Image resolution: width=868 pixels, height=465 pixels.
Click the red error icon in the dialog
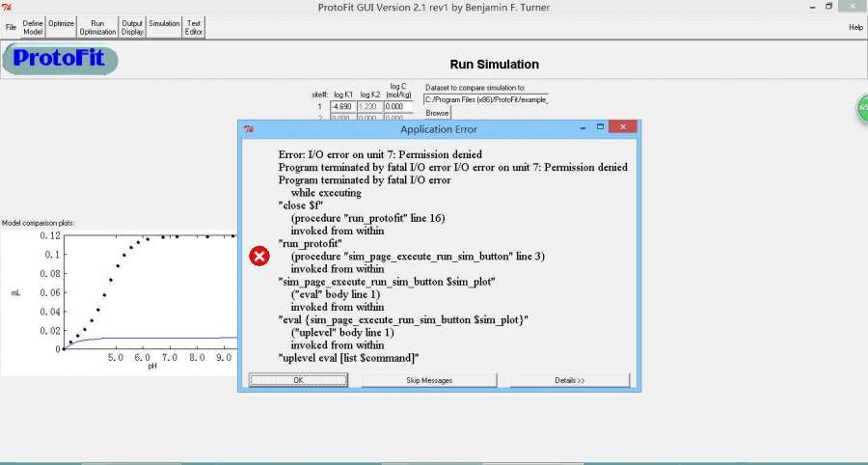(259, 257)
